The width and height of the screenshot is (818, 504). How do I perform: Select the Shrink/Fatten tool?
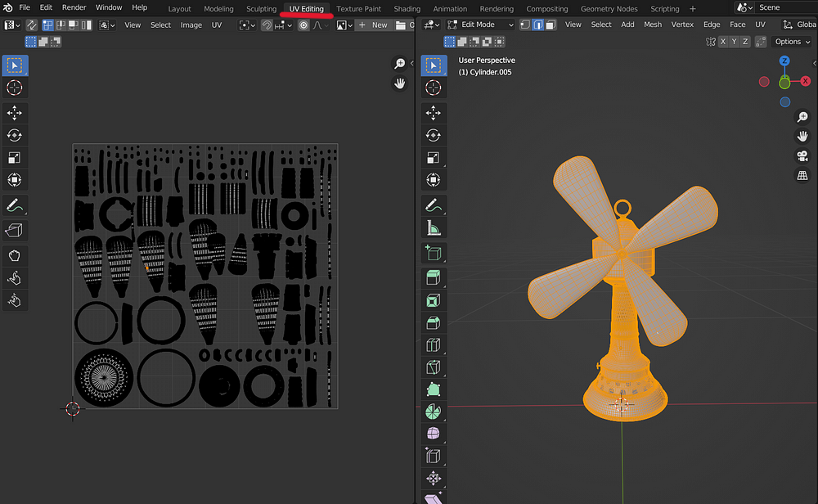[x=434, y=479]
